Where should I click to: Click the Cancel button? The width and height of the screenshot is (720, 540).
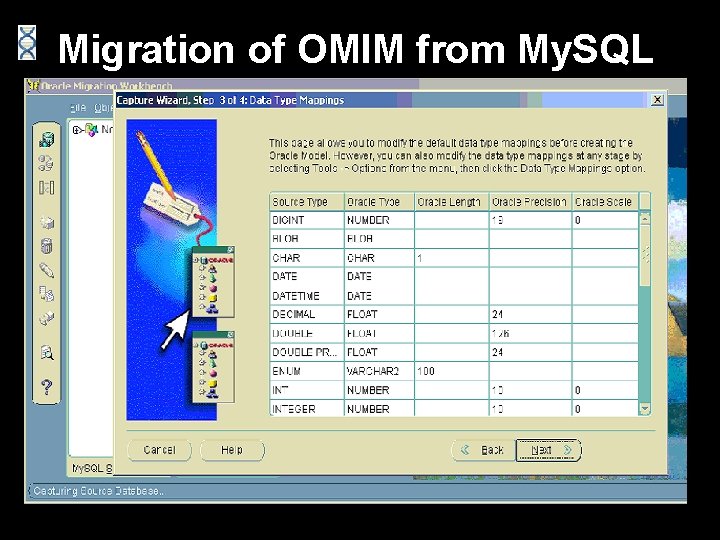click(x=159, y=450)
